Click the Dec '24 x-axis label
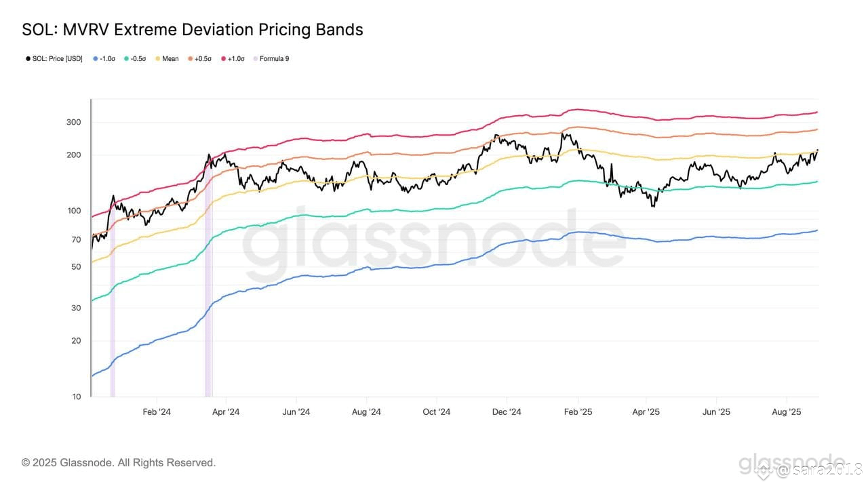The height and width of the screenshot is (488, 868). coord(507,411)
